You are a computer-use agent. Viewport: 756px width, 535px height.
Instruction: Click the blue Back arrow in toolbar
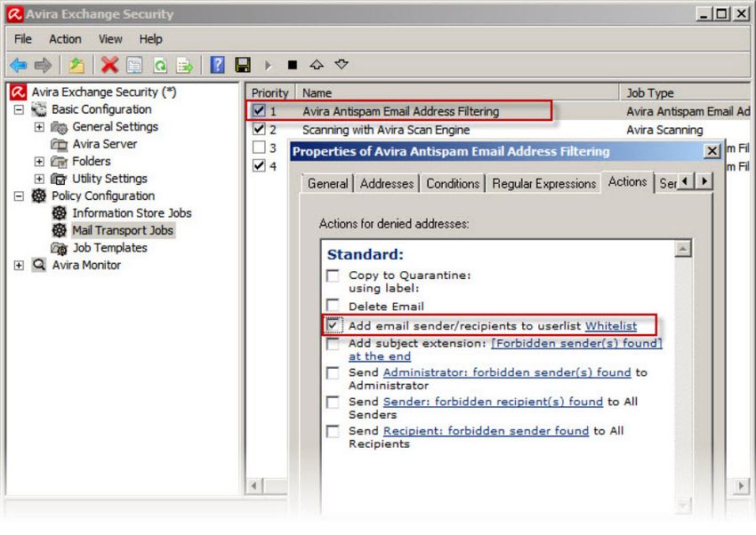pyautogui.click(x=19, y=65)
